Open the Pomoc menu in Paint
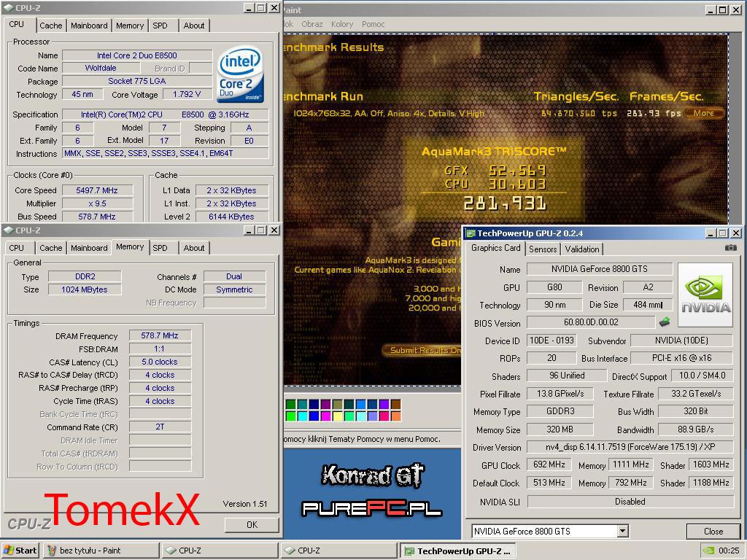Viewport: 747px width, 560px height. coord(373,24)
